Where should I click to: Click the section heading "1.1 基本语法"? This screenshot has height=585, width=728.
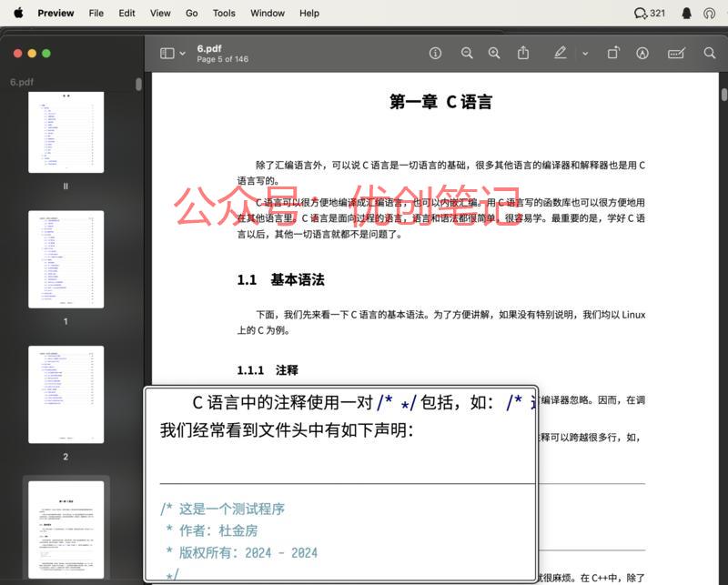(281, 280)
